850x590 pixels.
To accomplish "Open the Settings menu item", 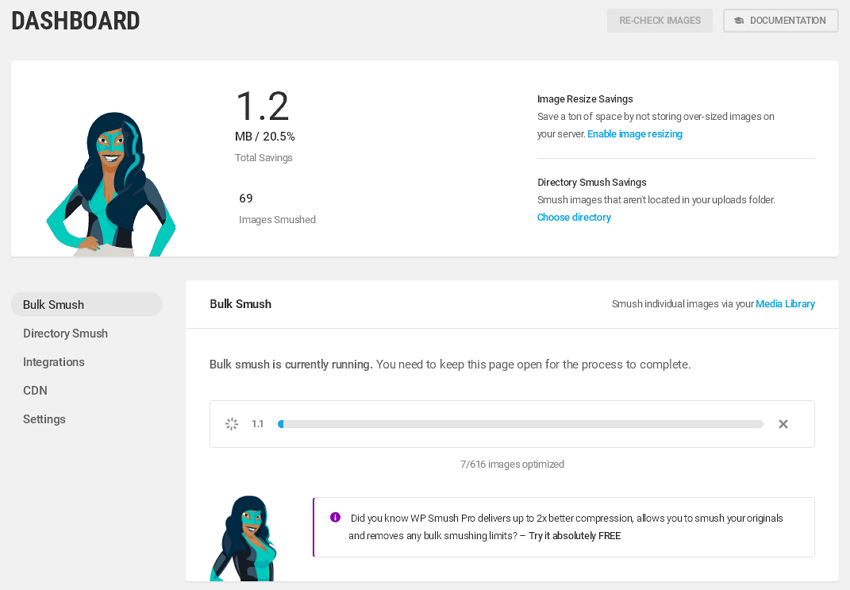I will point(44,419).
